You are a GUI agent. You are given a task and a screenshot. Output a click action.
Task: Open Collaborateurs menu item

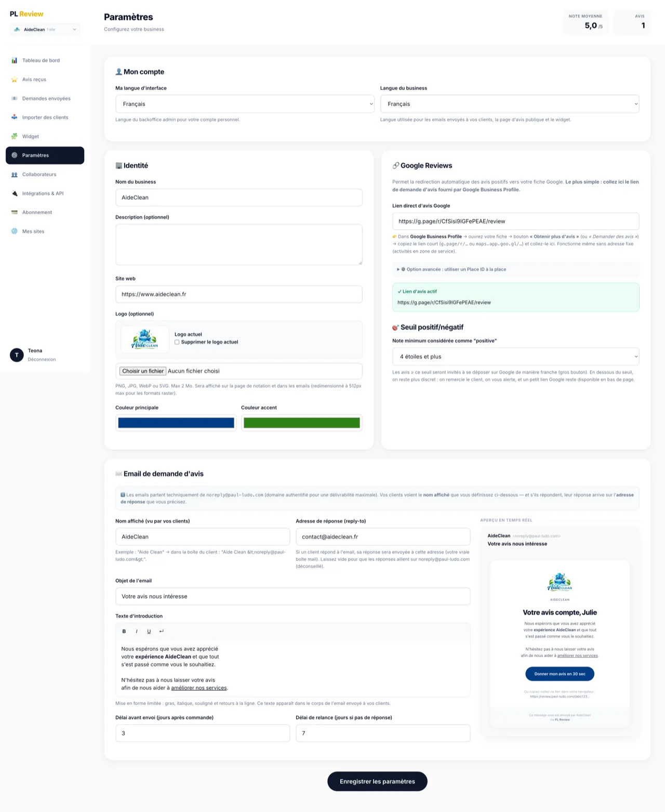[x=45, y=175]
